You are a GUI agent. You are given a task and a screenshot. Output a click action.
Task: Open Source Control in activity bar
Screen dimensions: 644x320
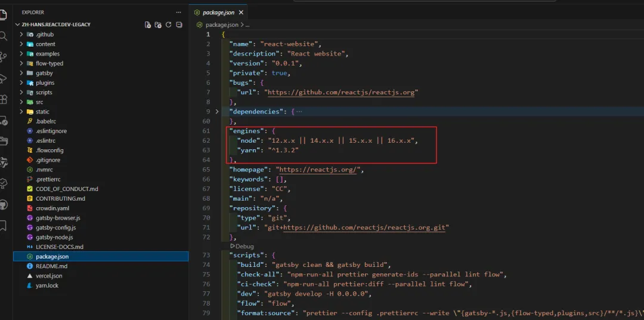2,57
